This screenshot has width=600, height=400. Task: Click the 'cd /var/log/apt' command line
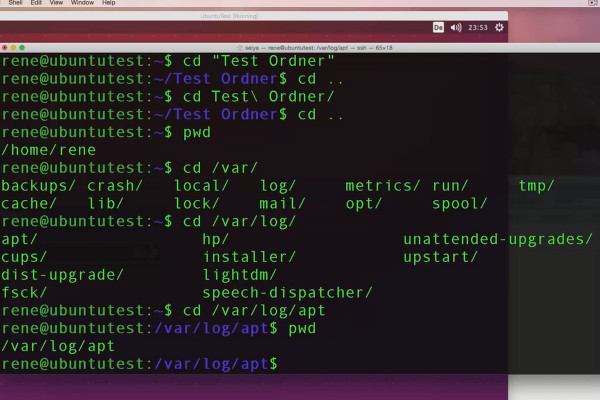pyautogui.click(x=254, y=310)
